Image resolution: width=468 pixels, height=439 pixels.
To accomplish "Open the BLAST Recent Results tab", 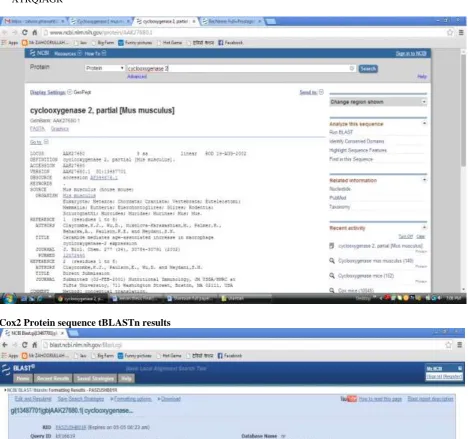I will click(x=53, y=378).
